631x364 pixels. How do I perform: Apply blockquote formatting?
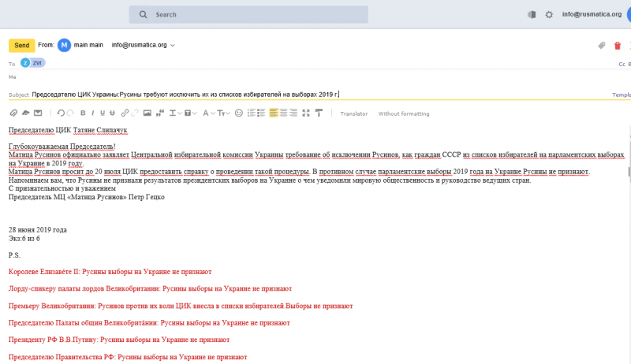coord(160,113)
